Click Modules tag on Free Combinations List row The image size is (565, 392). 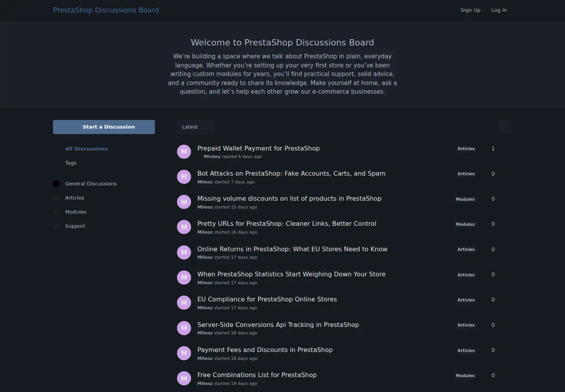click(x=465, y=376)
